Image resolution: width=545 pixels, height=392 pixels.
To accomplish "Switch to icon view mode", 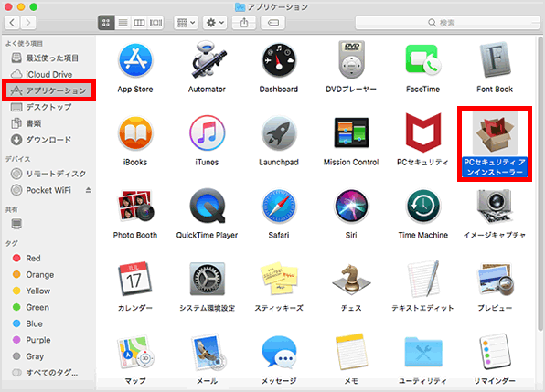I will (x=106, y=23).
